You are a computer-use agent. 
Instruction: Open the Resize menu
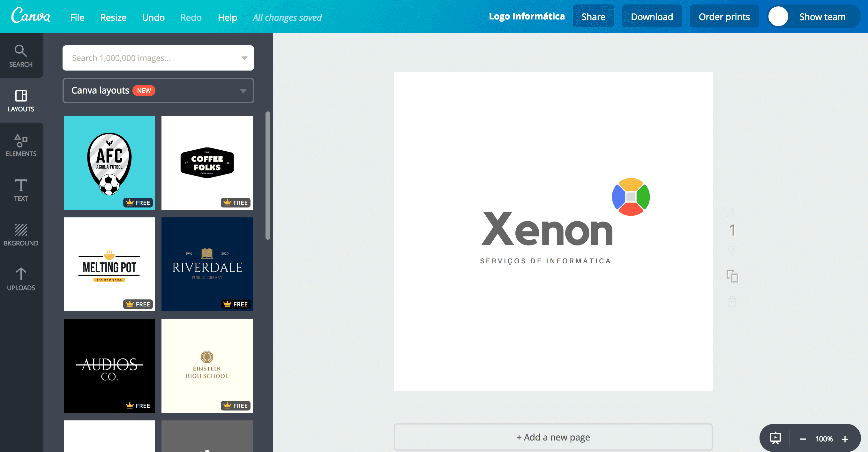point(113,17)
